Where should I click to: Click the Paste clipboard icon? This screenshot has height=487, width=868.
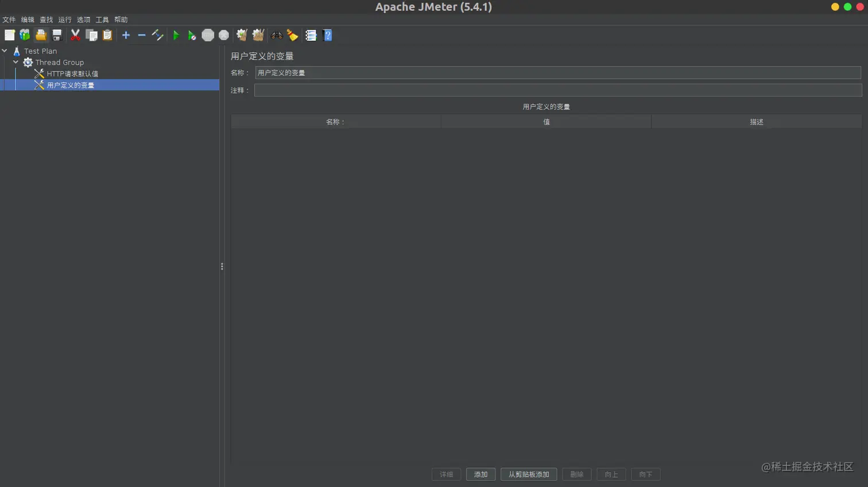click(x=107, y=36)
